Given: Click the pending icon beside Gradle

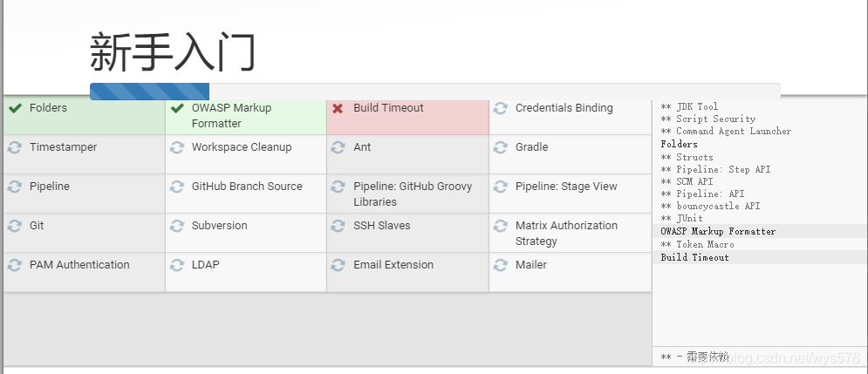Looking at the screenshot, I should pyautogui.click(x=501, y=147).
